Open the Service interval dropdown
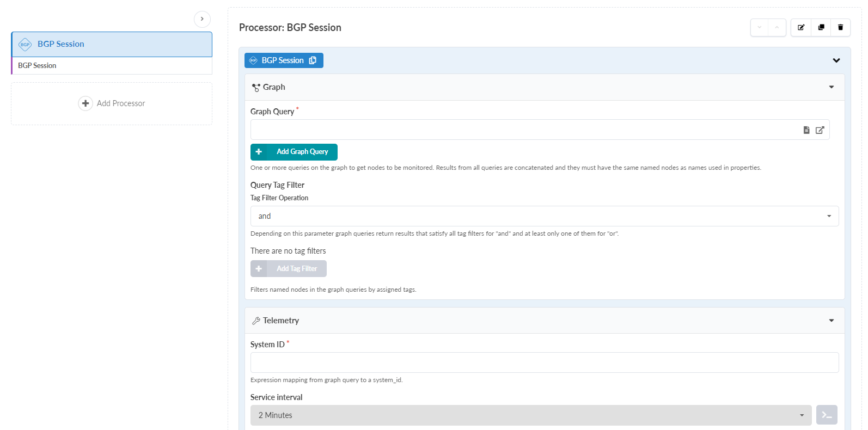Viewport: 868px width, 430px height. pos(531,415)
